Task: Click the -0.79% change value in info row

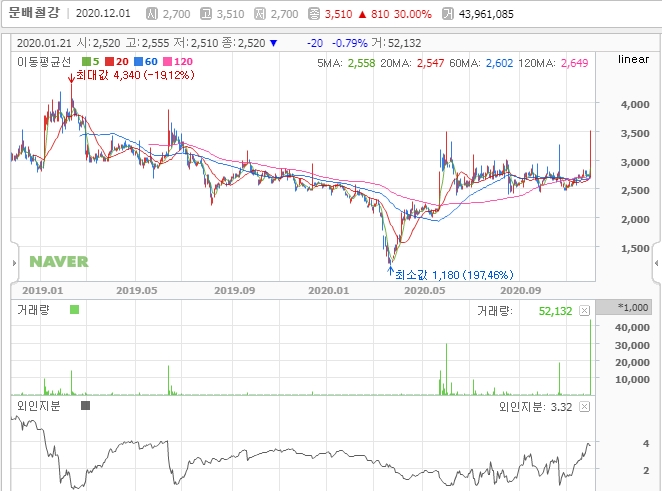Action: pyautogui.click(x=350, y=43)
